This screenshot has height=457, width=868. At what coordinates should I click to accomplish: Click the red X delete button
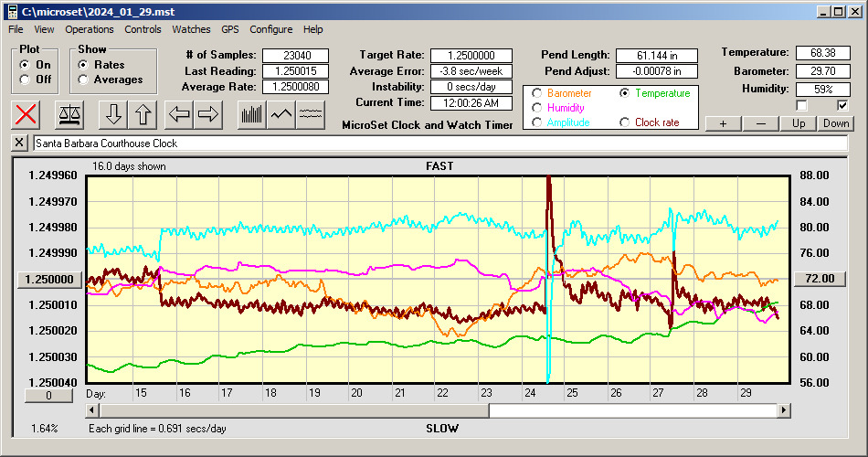click(26, 114)
